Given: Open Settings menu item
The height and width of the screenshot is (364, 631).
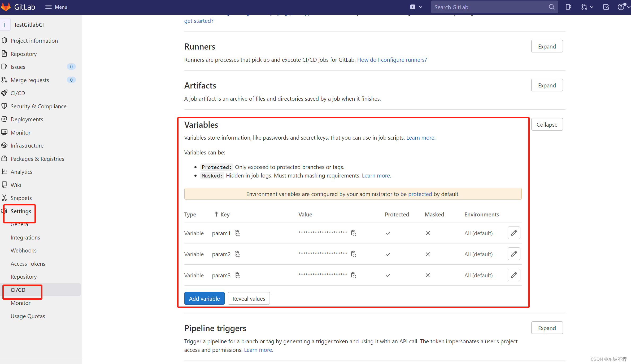Looking at the screenshot, I should coord(21,211).
